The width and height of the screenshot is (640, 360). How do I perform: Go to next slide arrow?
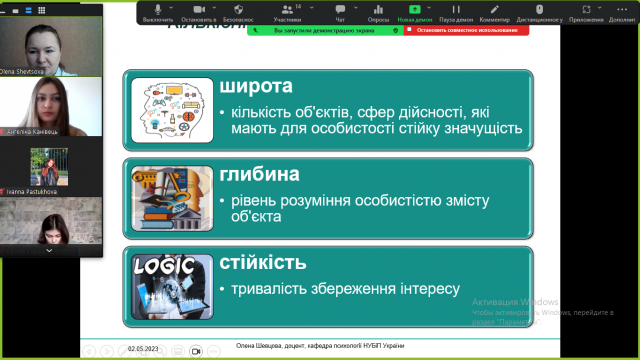pos(107,351)
